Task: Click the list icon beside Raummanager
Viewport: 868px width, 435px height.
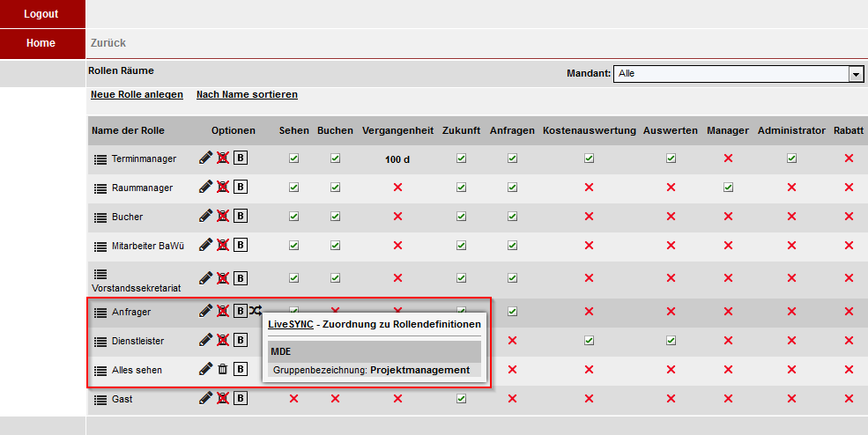Action: click(100, 188)
